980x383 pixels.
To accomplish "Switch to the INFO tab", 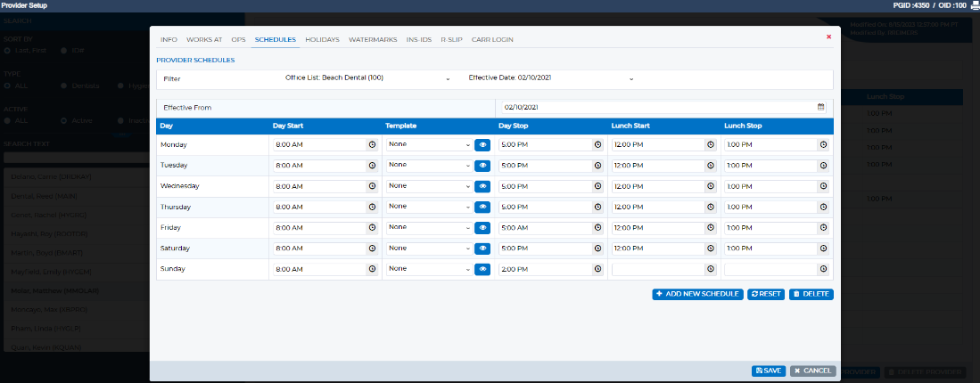I will (x=169, y=39).
